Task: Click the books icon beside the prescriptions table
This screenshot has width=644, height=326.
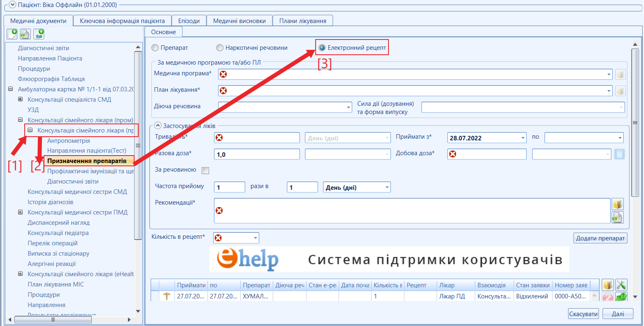Action: (608, 285)
